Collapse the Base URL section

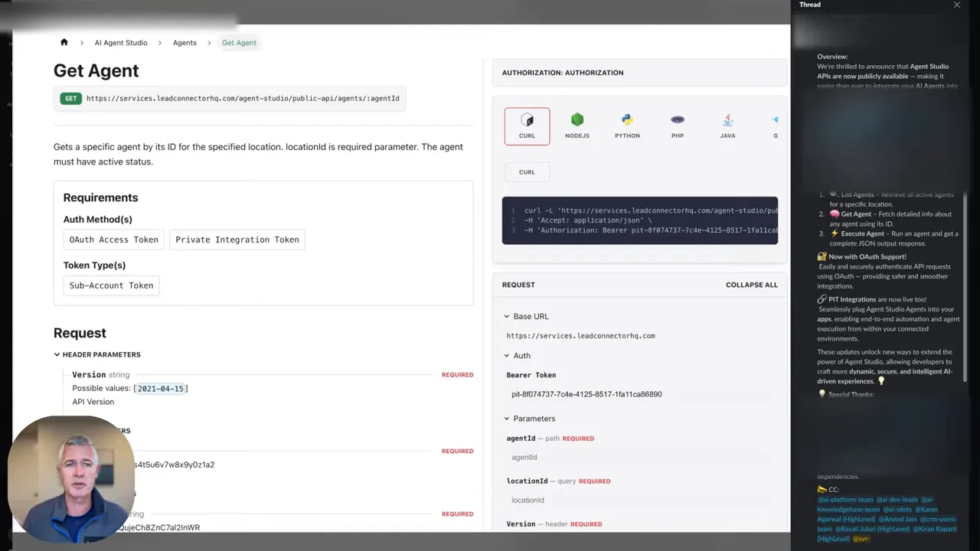507,316
